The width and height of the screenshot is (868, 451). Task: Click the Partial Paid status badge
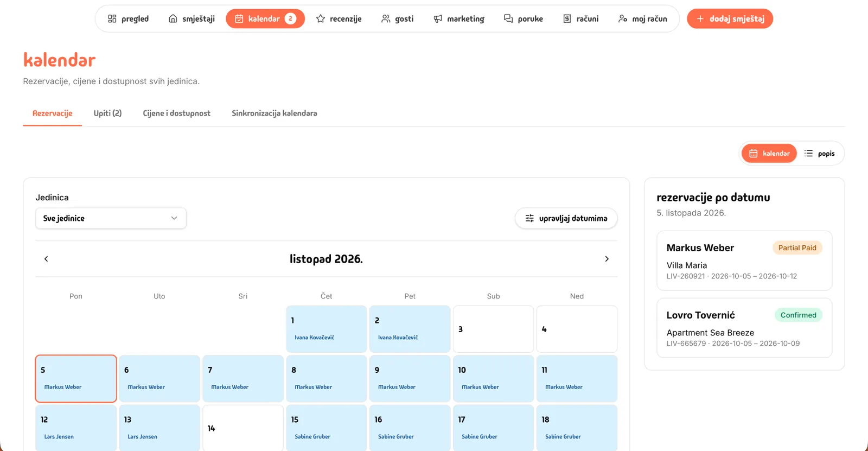(797, 247)
